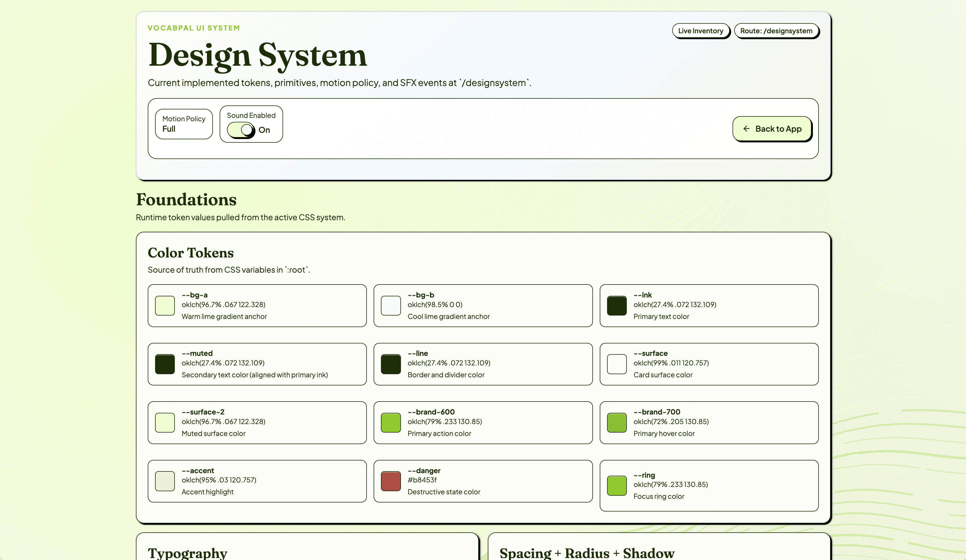The height and width of the screenshot is (560, 966).
Task: Click the --accent highlight swatch
Action: (x=165, y=481)
